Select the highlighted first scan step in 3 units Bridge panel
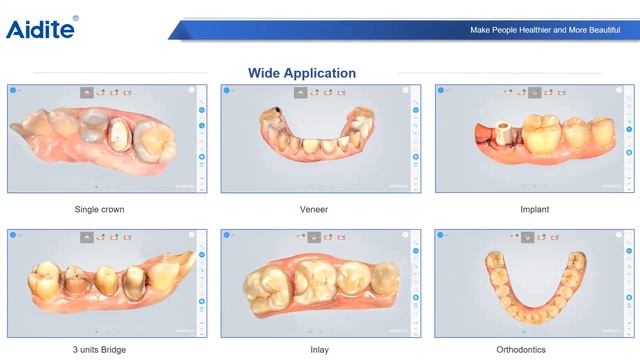This screenshot has height=360, width=640. tap(87, 237)
